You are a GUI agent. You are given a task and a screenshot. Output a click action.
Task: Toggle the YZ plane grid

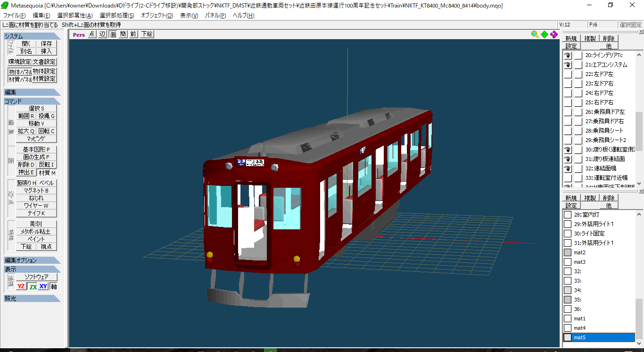21,286
